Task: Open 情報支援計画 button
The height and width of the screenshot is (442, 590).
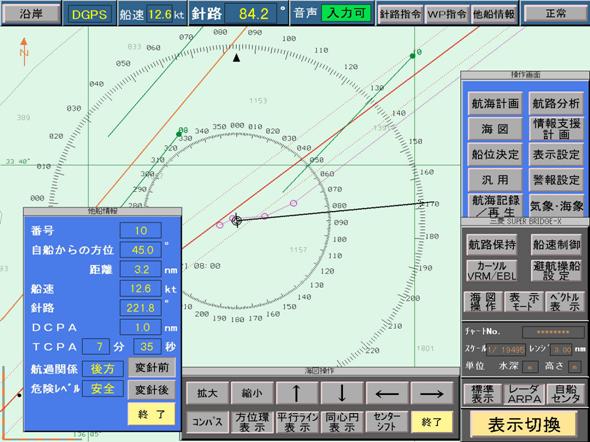Action: coord(556,129)
